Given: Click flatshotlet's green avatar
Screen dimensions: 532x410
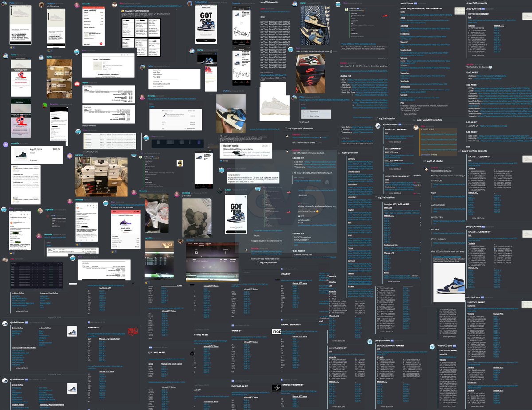Looking at the screenshot, I should point(44,105).
